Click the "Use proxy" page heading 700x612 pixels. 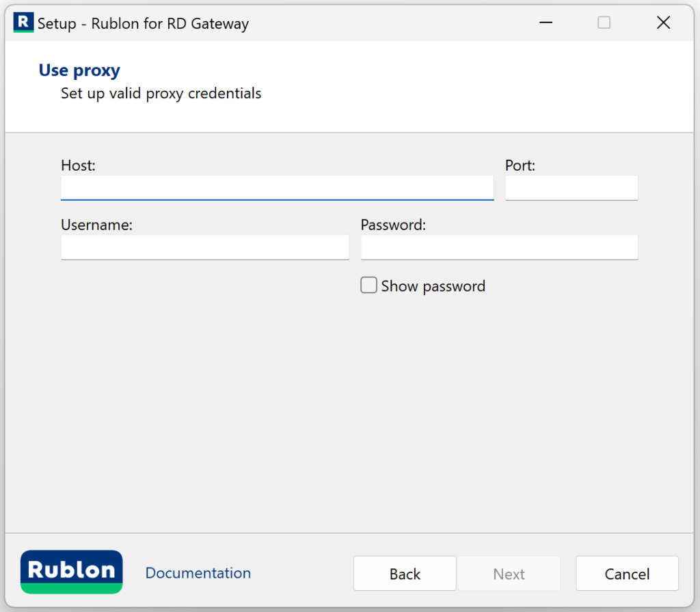(79, 70)
